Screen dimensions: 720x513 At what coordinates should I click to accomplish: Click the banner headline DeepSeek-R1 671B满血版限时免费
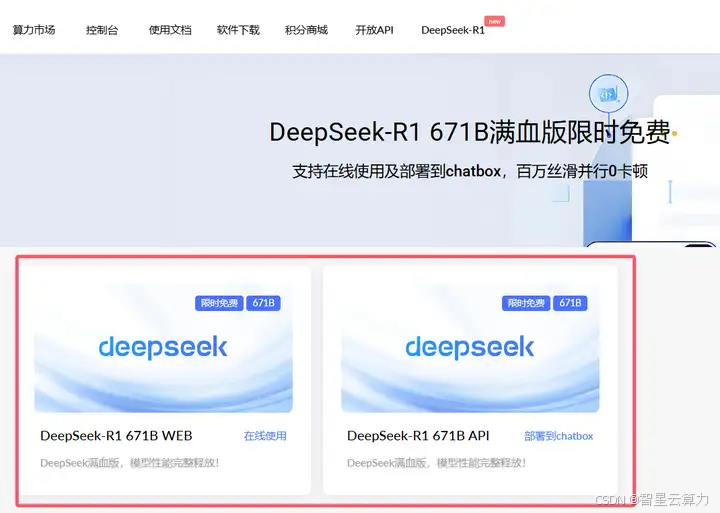pyautogui.click(x=469, y=132)
